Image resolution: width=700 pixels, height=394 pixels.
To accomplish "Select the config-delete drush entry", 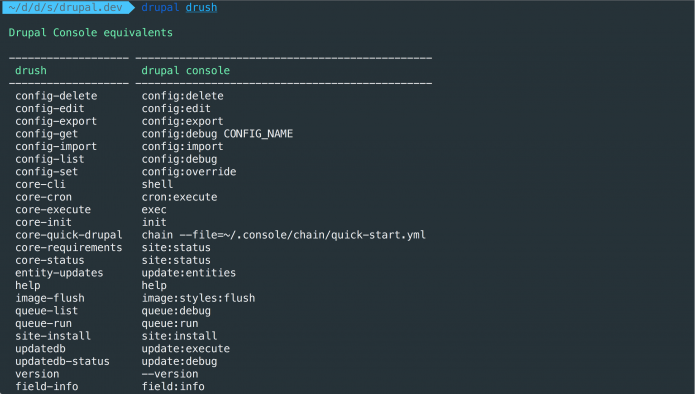I will 56,96.
